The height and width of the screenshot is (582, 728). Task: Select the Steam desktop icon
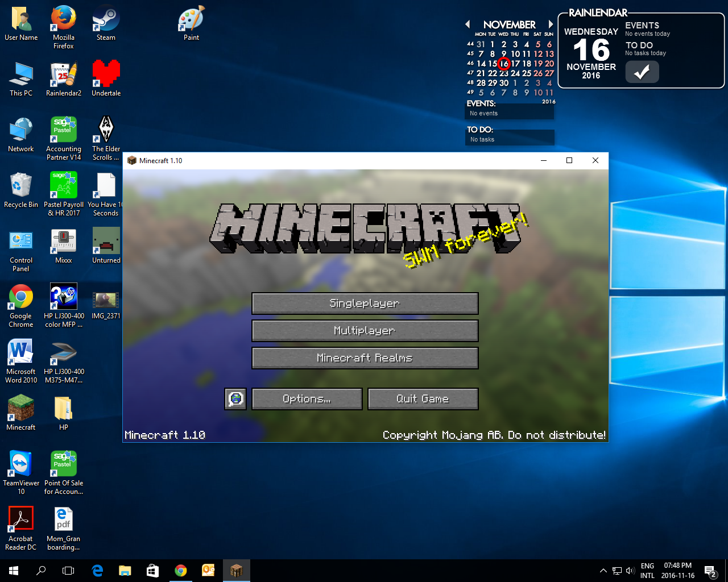click(x=106, y=23)
